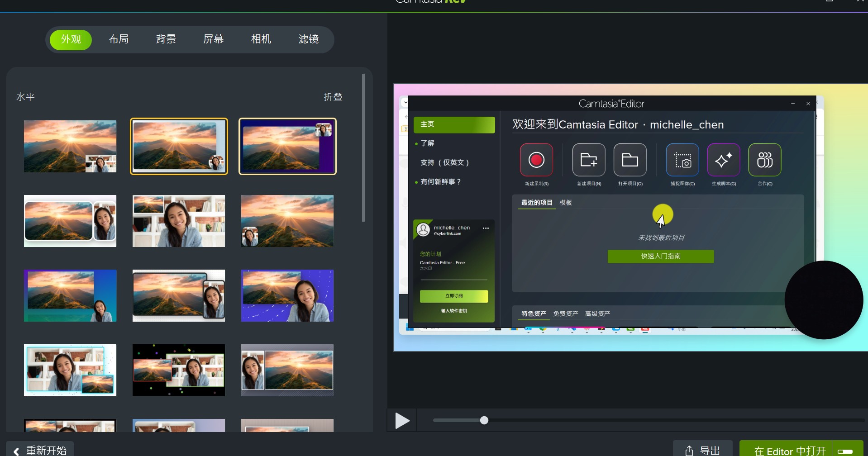
Task: Collapse the 水平 section via 折叠
Action: click(333, 97)
